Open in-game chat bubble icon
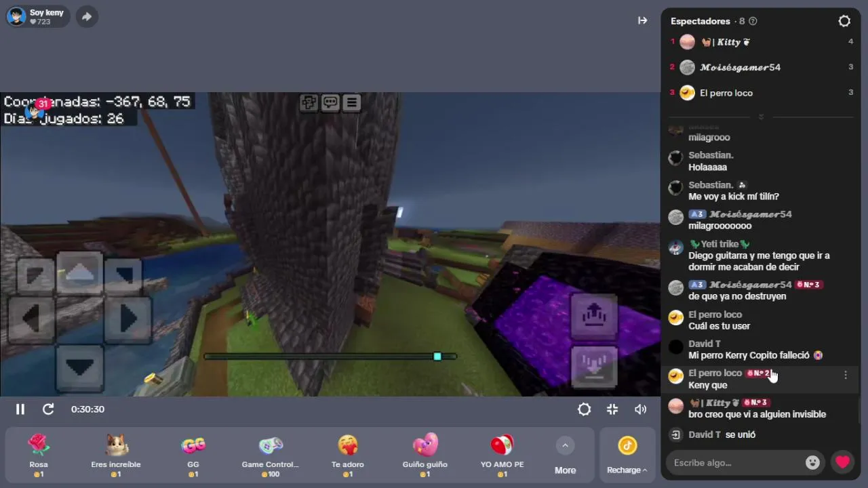This screenshot has height=488, width=868. 330,103
